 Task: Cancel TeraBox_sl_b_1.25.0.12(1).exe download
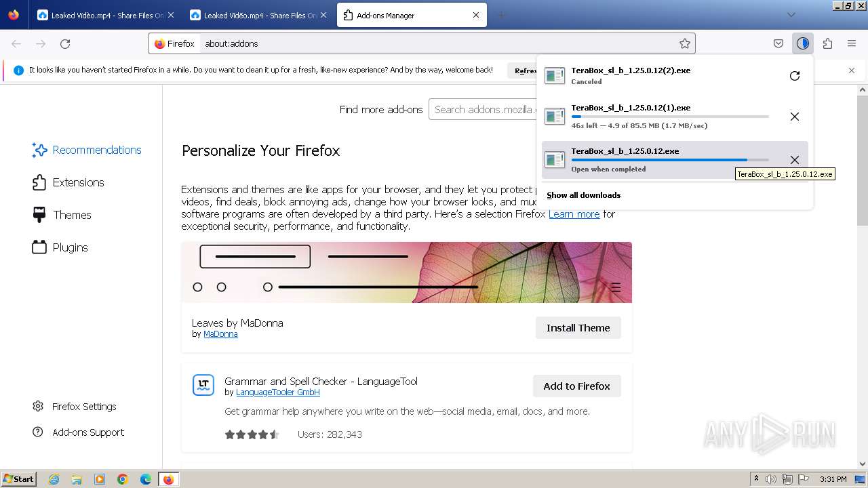point(795,117)
